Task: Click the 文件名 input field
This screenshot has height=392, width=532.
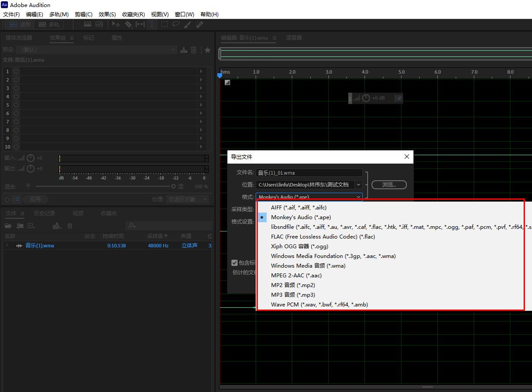Action: pyautogui.click(x=309, y=173)
